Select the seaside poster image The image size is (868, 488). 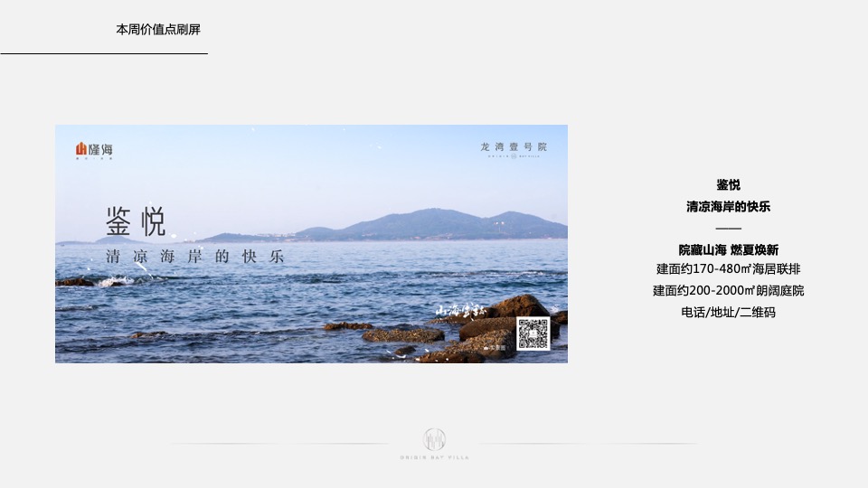point(311,244)
